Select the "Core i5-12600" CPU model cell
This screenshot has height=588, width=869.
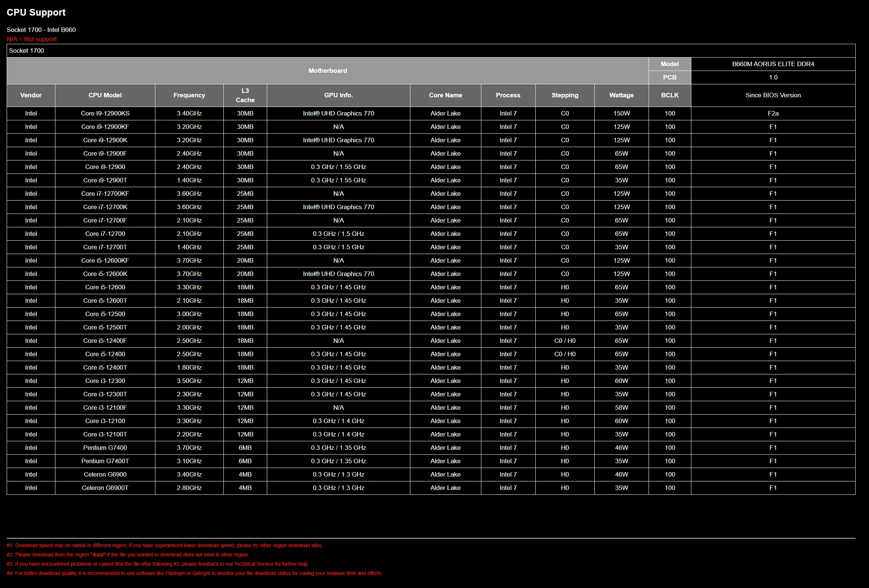(105, 287)
